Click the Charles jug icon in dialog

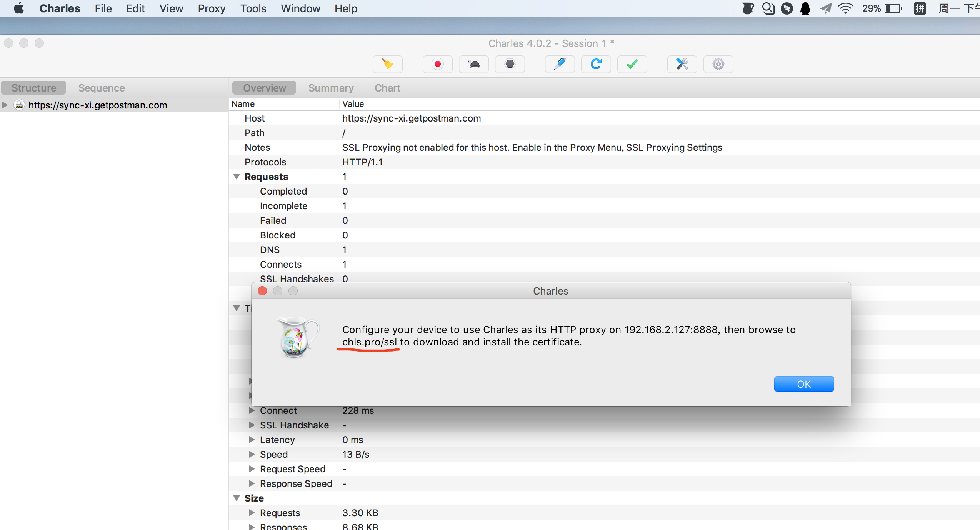click(297, 337)
